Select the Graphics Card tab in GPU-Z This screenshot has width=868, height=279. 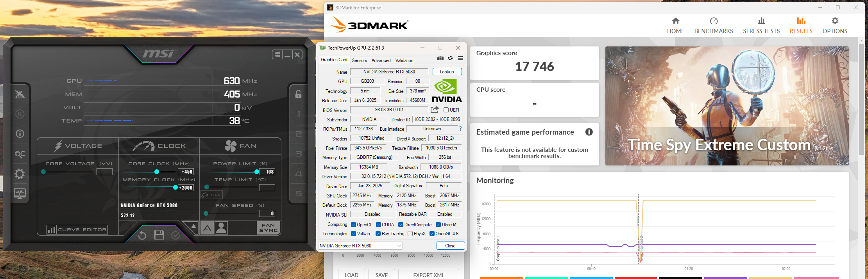click(x=334, y=60)
